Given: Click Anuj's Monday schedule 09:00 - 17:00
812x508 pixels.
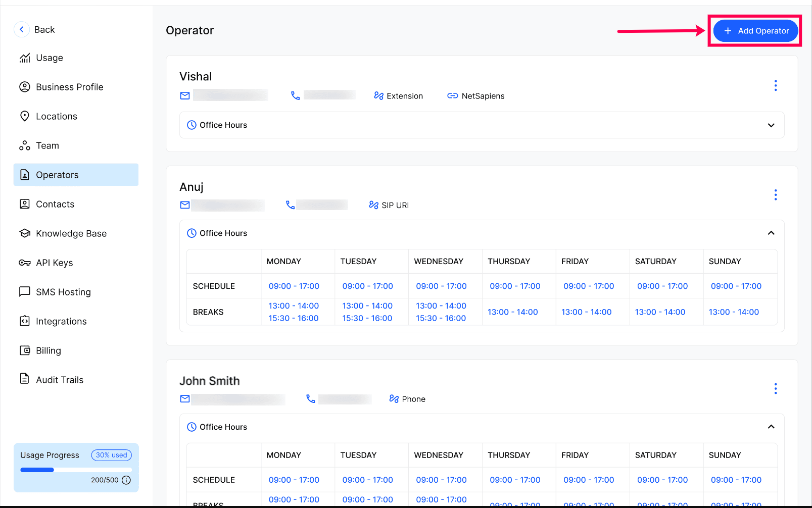Looking at the screenshot, I should click(x=294, y=286).
